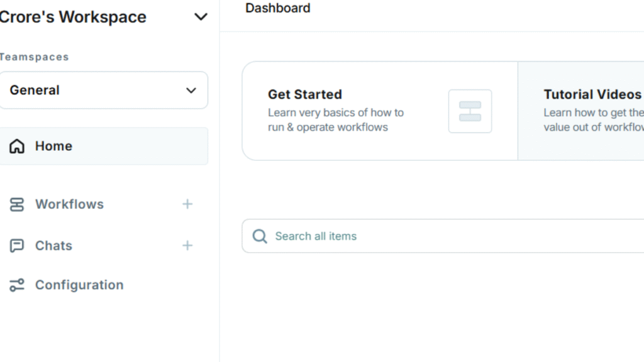The height and width of the screenshot is (362, 644).
Task: Click the Workflows node icon
Action: 16,204
